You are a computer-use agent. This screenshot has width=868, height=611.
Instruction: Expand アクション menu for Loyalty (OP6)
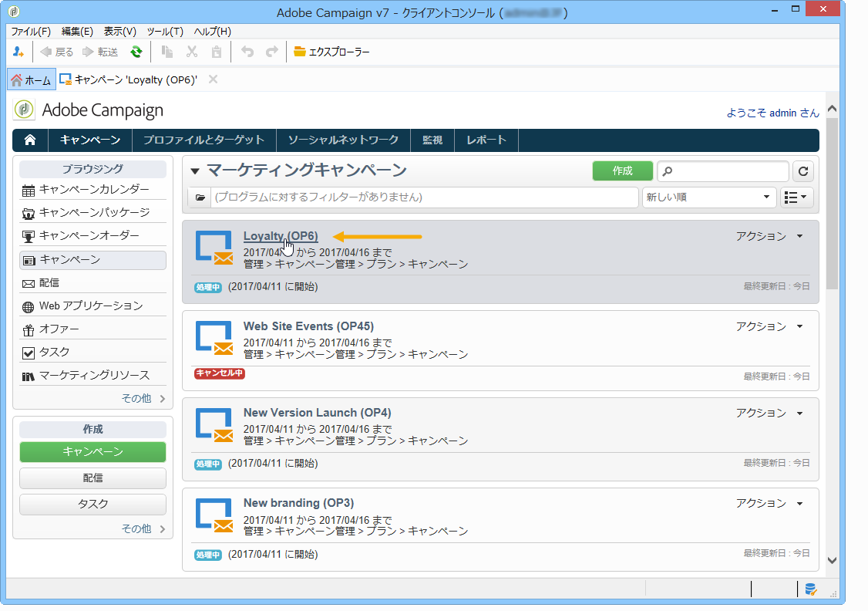tap(769, 237)
